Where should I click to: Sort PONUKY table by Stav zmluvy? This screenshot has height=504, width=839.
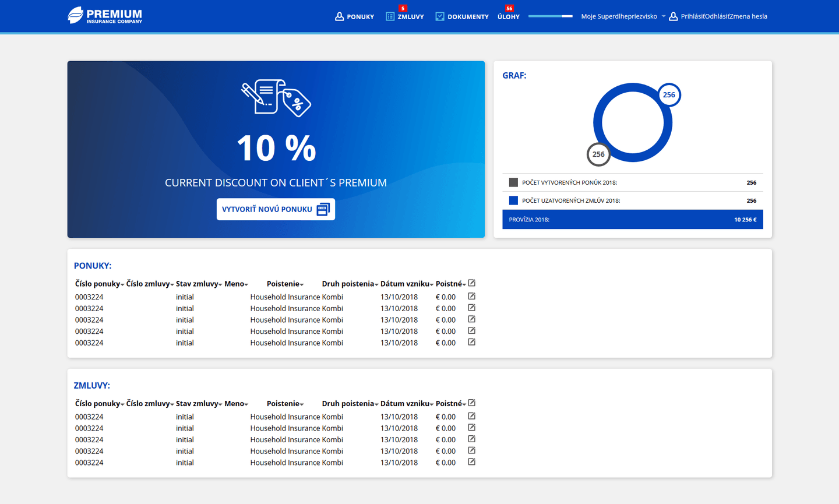click(x=199, y=284)
